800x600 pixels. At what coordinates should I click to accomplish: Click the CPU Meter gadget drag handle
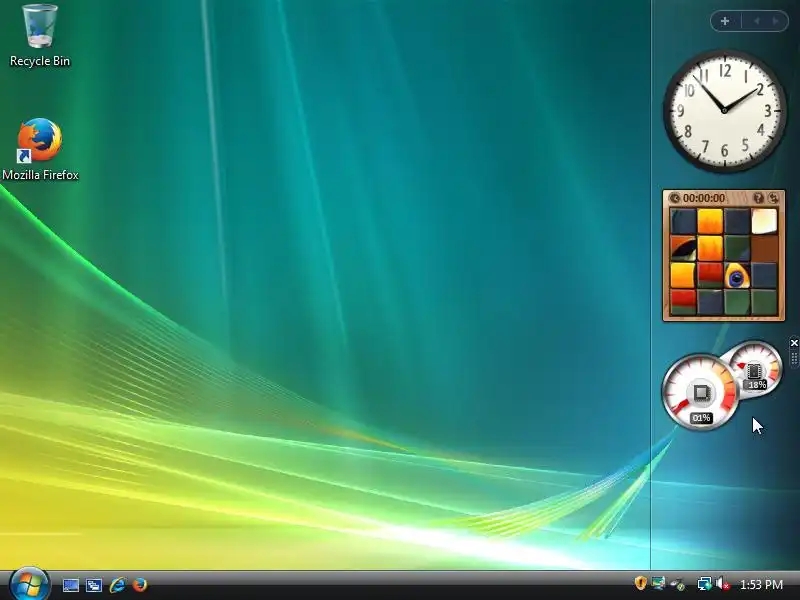click(794, 358)
